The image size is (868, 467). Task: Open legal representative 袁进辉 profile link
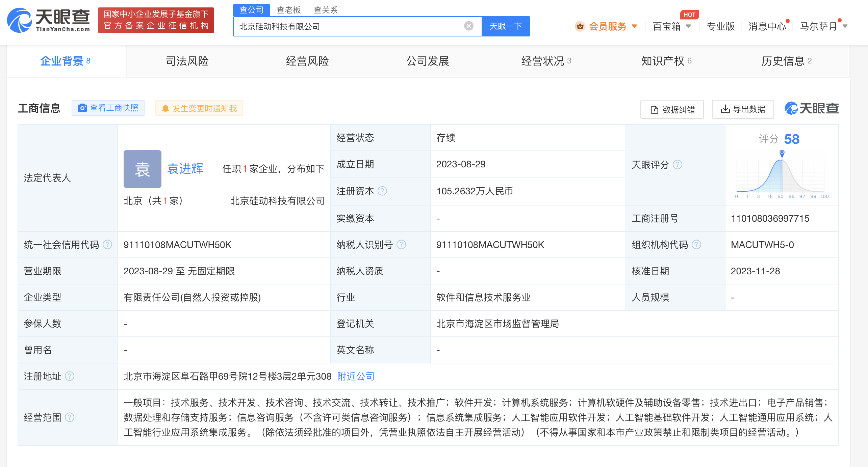pyautogui.click(x=185, y=169)
